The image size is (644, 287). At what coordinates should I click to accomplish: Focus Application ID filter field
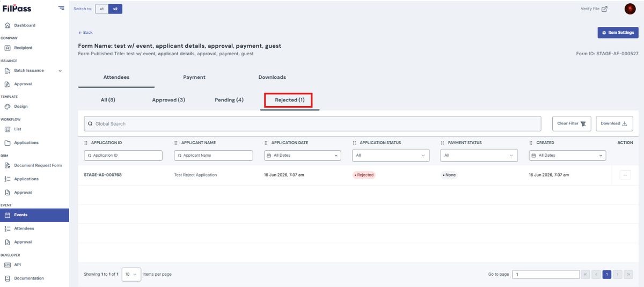coord(123,155)
